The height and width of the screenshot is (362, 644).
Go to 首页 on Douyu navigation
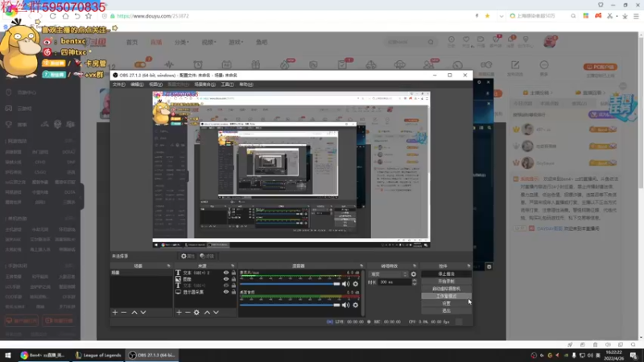(132, 42)
